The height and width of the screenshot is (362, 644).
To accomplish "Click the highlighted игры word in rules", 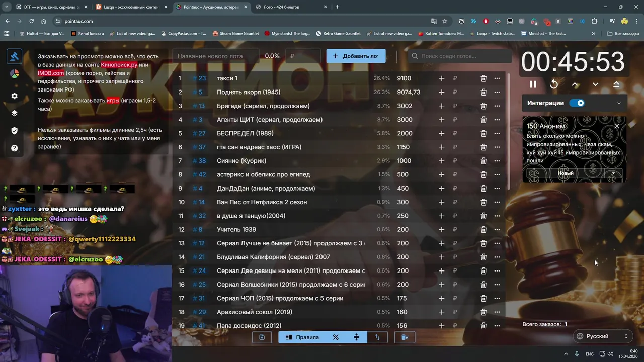I will 113,100.
